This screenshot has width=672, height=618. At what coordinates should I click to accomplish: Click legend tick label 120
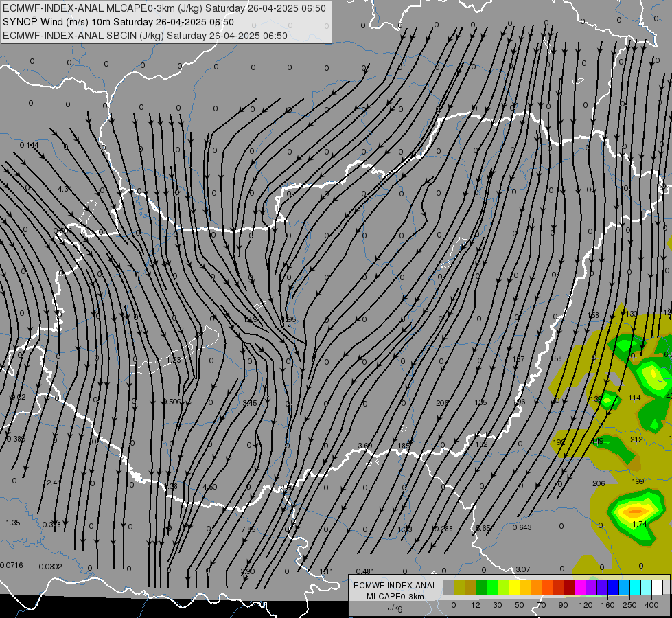tap(586, 605)
